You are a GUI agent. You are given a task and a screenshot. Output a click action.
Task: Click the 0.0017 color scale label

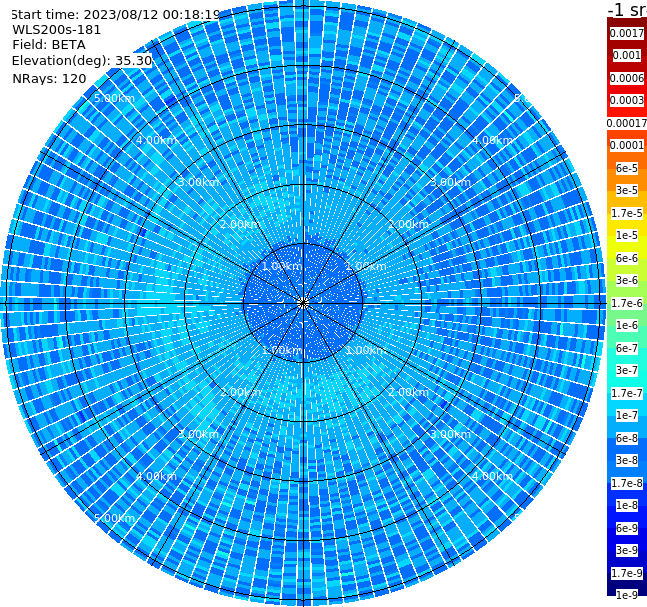pyautogui.click(x=627, y=33)
